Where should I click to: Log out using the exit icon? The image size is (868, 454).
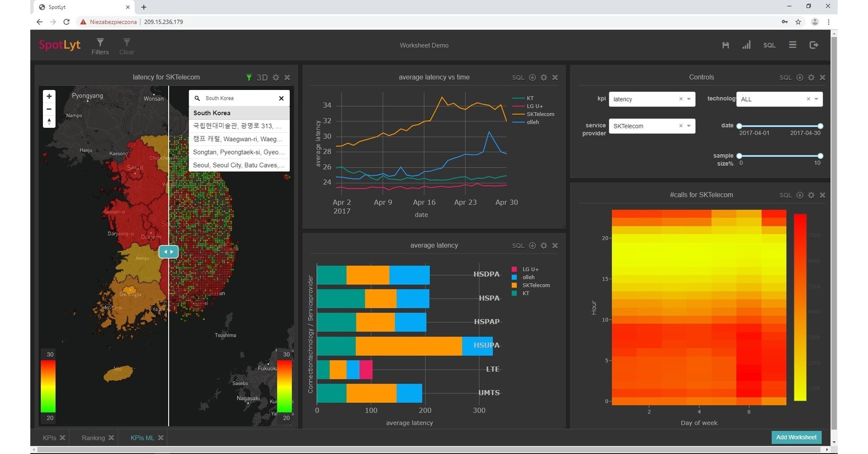click(x=814, y=45)
